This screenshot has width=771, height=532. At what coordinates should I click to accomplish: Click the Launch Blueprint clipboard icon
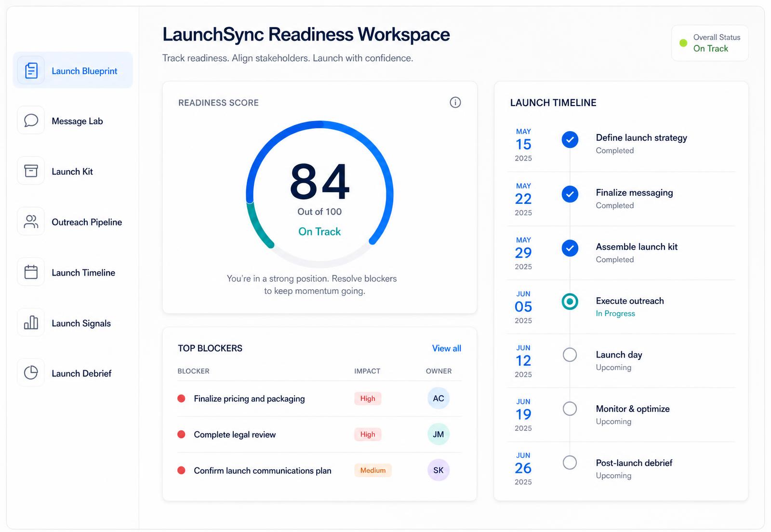point(31,70)
